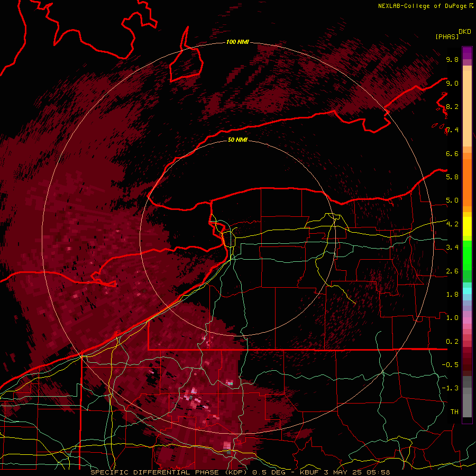Select the 9.0 legend value
476x476 pixels.
[452, 83]
